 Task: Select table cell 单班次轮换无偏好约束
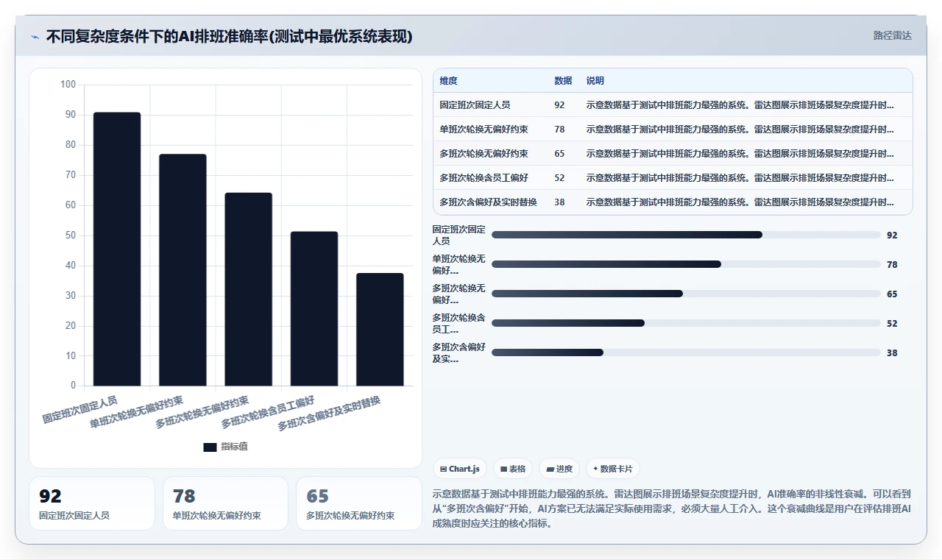pyautogui.click(x=484, y=130)
